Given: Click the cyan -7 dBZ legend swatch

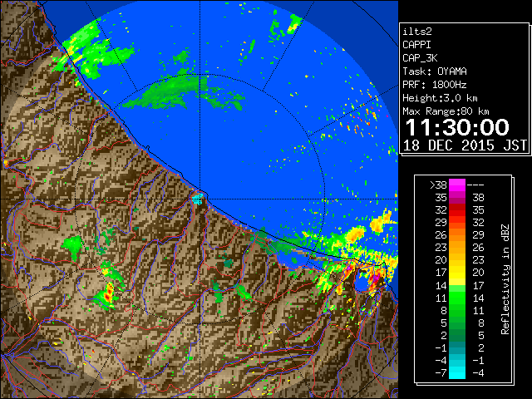Looking at the screenshot, I should click(x=457, y=372).
